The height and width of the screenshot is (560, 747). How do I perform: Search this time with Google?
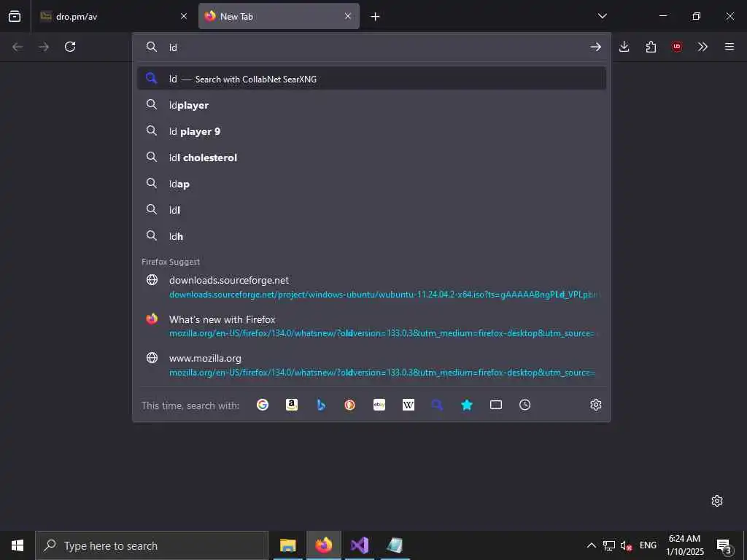263,405
